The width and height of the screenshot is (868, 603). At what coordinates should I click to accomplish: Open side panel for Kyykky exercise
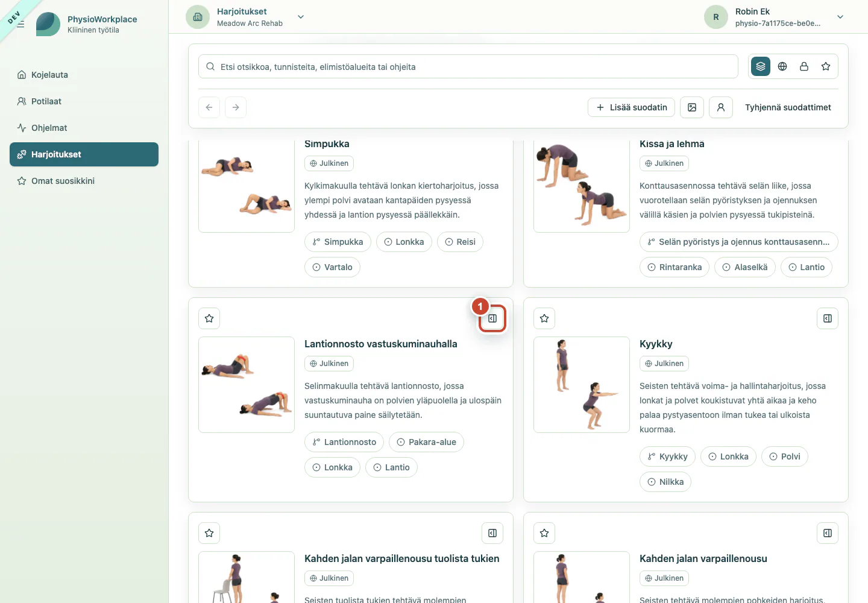pyautogui.click(x=828, y=318)
